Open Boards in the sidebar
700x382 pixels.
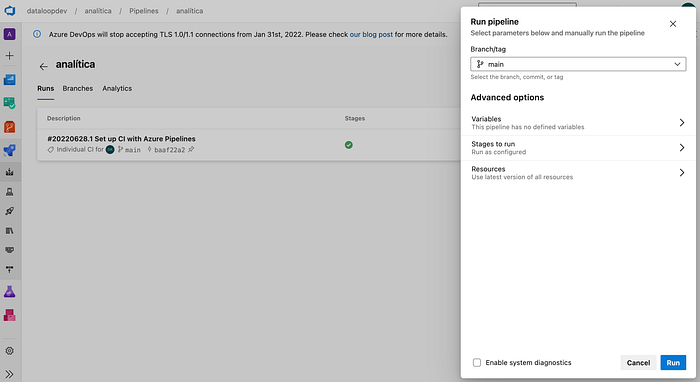(9, 103)
